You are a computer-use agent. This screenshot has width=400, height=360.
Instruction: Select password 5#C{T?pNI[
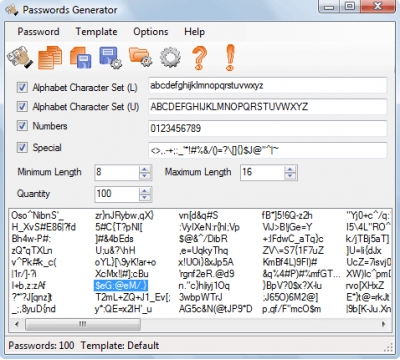point(119,227)
